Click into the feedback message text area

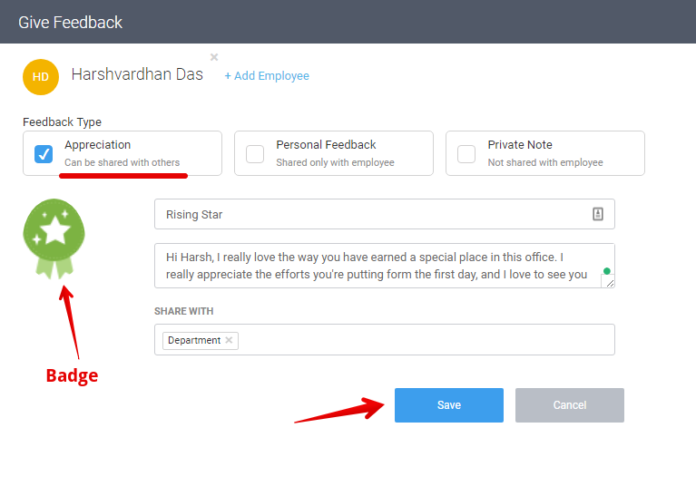[x=380, y=266]
